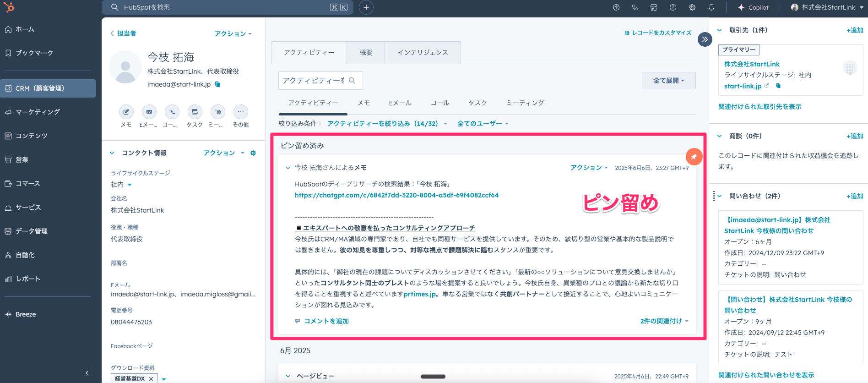Click the plus create button in the top bar

366,7
